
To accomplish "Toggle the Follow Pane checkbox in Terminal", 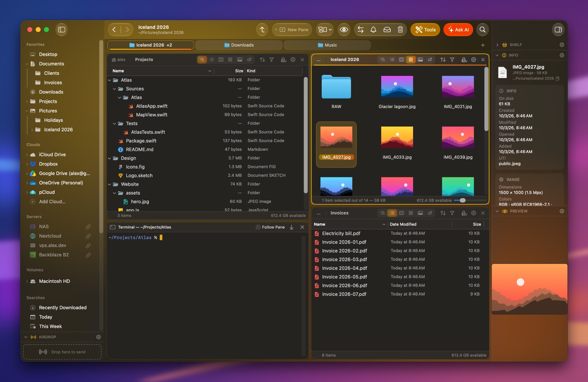I will [x=258, y=227].
